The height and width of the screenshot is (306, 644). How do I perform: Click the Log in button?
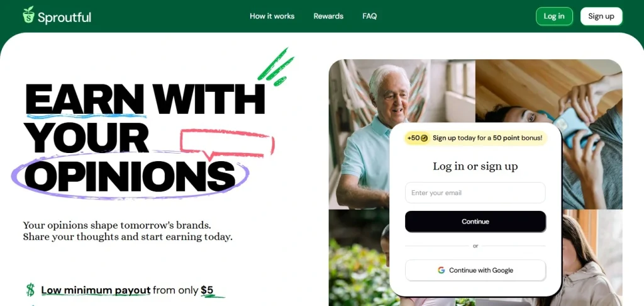pos(554,16)
